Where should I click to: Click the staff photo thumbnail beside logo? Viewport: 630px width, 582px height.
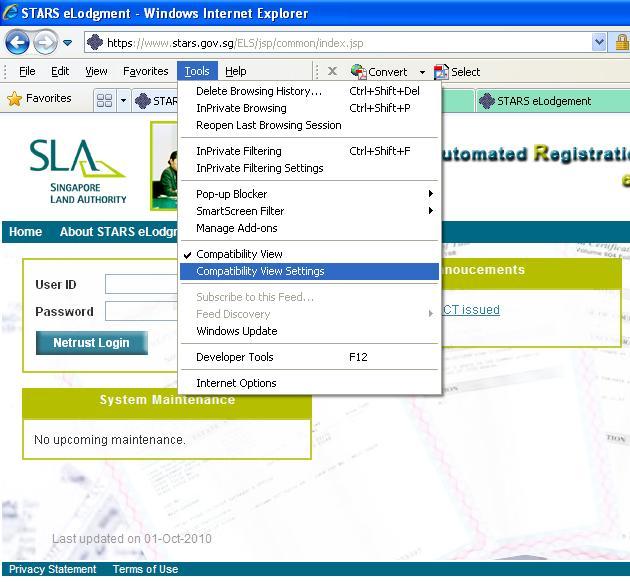click(164, 166)
